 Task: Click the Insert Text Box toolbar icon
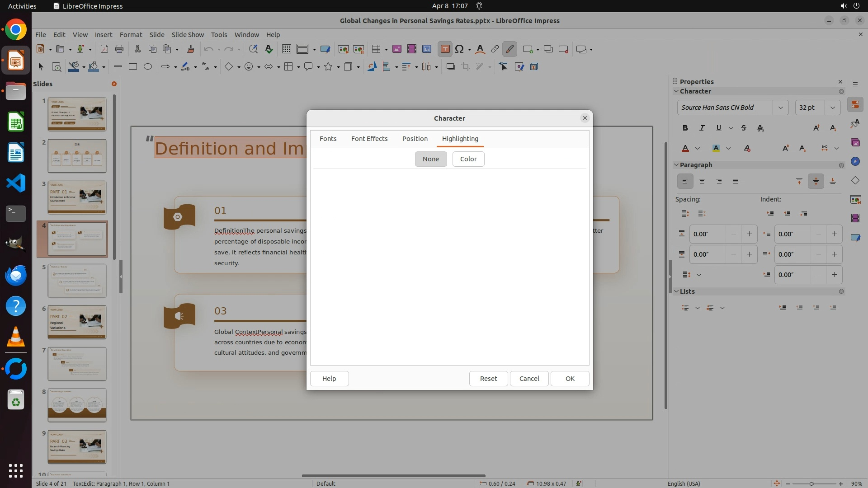(445, 49)
